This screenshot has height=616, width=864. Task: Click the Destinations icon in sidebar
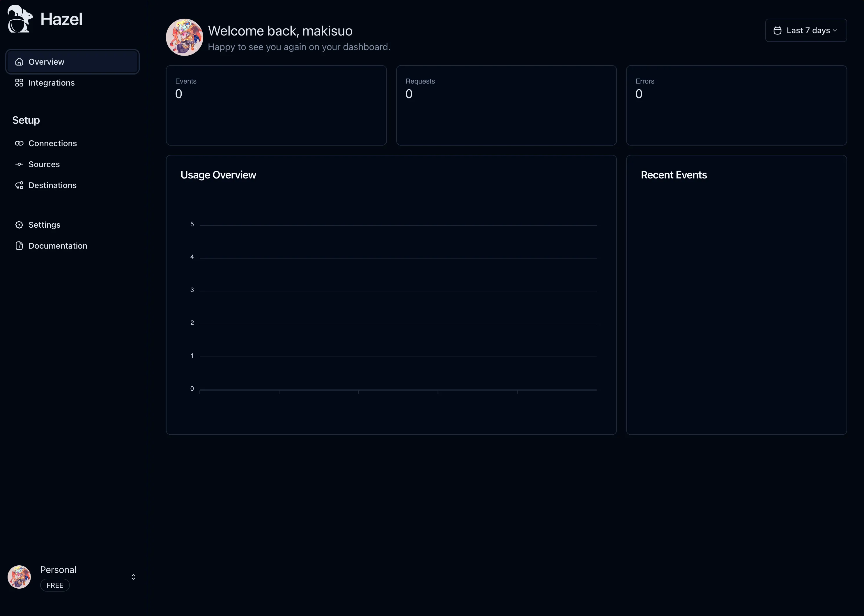click(19, 185)
